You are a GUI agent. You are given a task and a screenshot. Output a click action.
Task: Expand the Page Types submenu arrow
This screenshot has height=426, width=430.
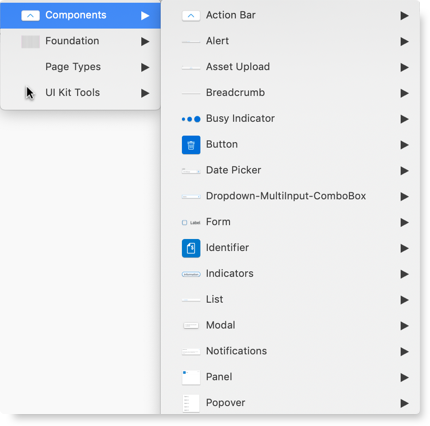(x=145, y=67)
